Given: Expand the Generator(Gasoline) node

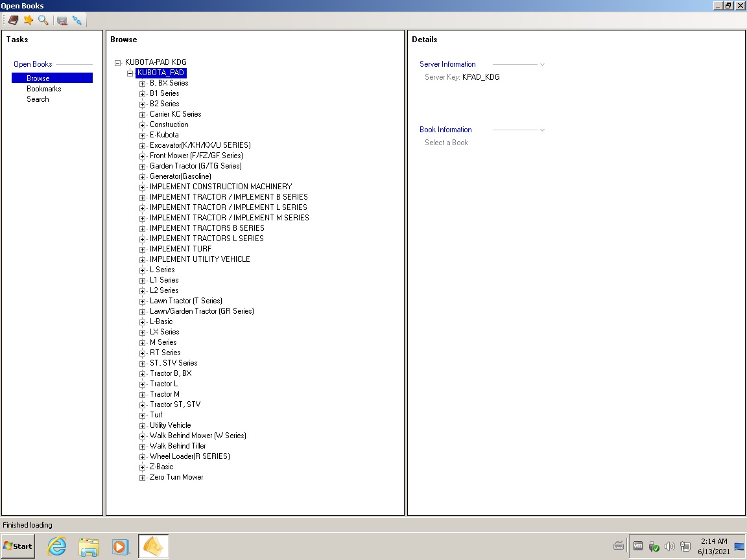Looking at the screenshot, I should 142,177.
